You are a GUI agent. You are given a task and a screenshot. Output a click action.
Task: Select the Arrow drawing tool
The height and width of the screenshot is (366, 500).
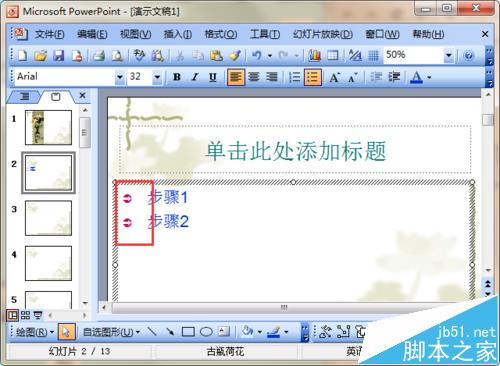coord(170,332)
